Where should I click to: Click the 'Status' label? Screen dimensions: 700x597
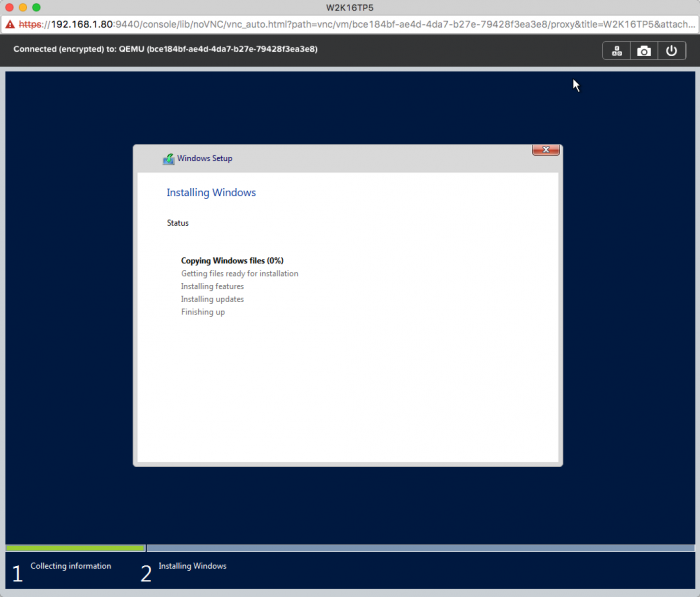point(178,223)
